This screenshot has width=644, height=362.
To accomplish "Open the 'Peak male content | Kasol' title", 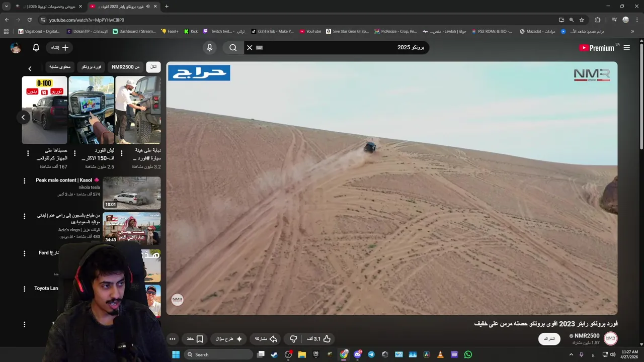I will (67, 180).
